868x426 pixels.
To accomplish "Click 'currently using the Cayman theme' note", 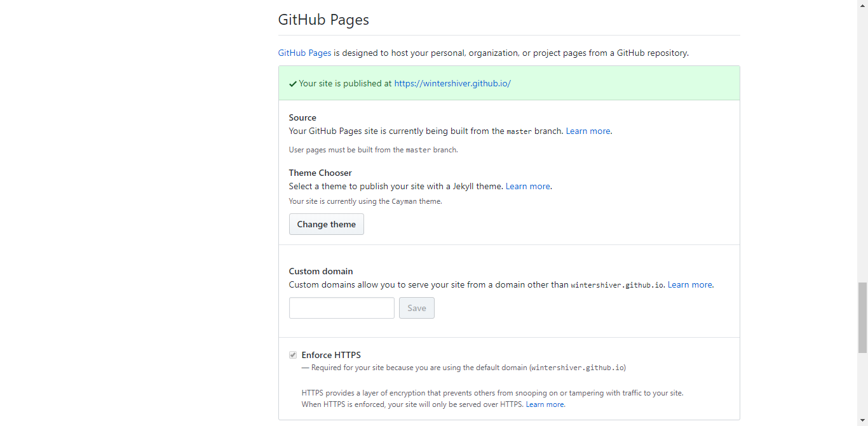I will tap(365, 201).
